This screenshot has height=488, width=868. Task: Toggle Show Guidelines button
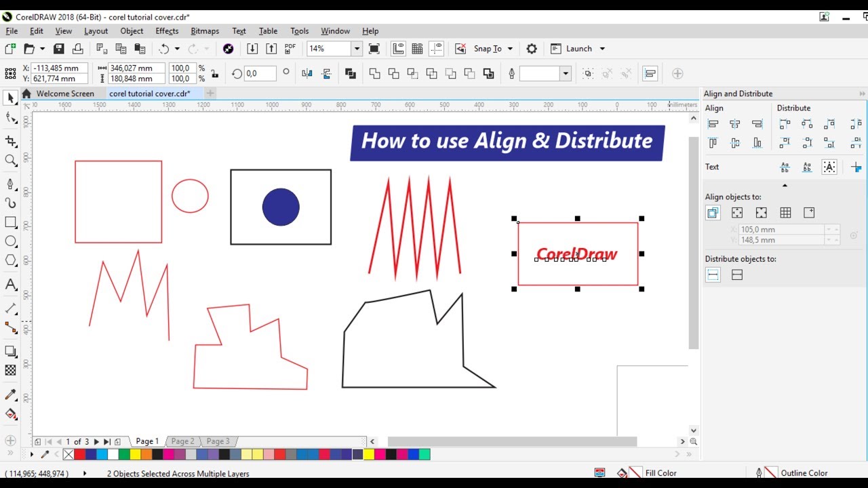pyautogui.click(x=437, y=49)
